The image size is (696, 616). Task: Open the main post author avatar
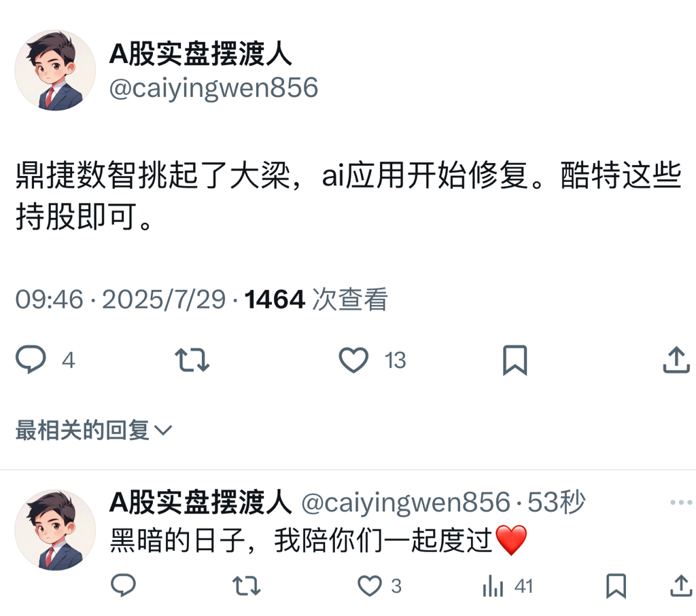click(x=55, y=70)
